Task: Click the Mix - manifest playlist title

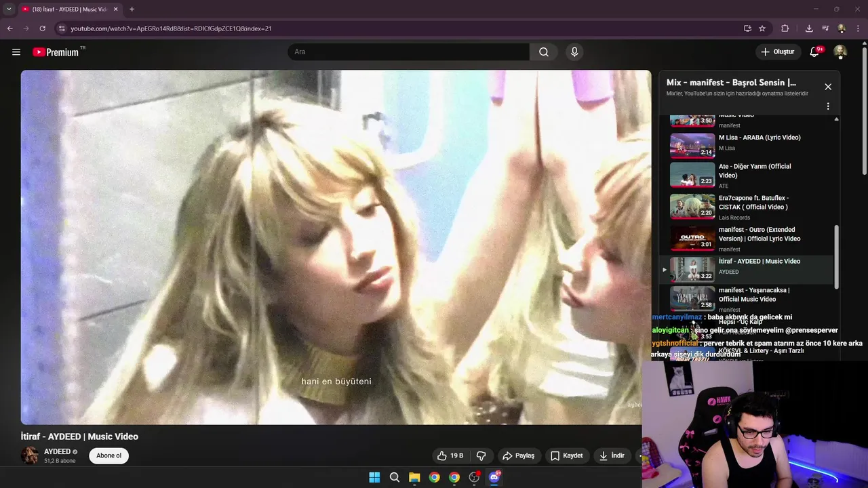Action: click(731, 83)
